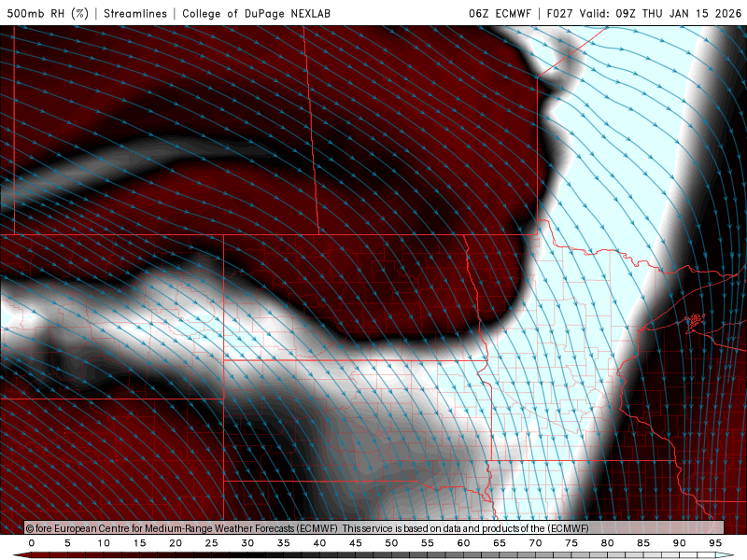Click the '70' label on the color scale
Image resolution: width=747 pixels, height=560 pixels.
(x=535, y=543)
